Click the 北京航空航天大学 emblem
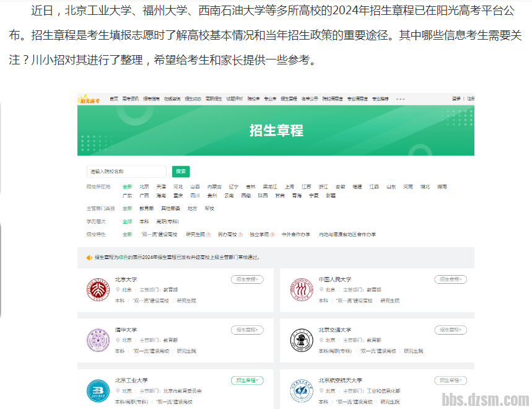 click(x=302, y=390)
